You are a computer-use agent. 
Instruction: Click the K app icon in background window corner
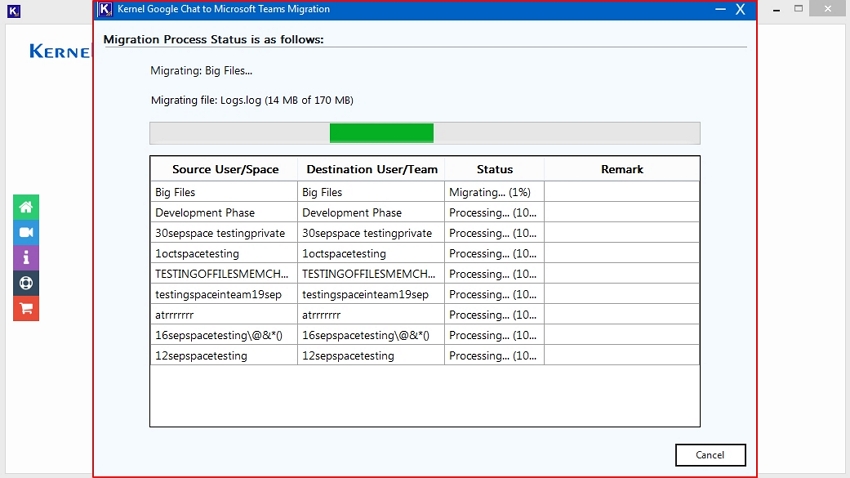pyautogui.click(x=14, y=11)
